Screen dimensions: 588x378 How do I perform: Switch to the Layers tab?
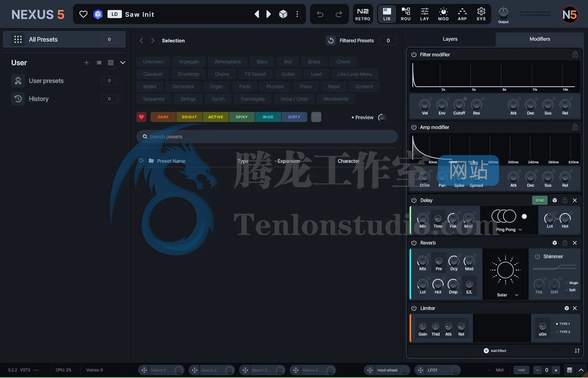point(450,39)
